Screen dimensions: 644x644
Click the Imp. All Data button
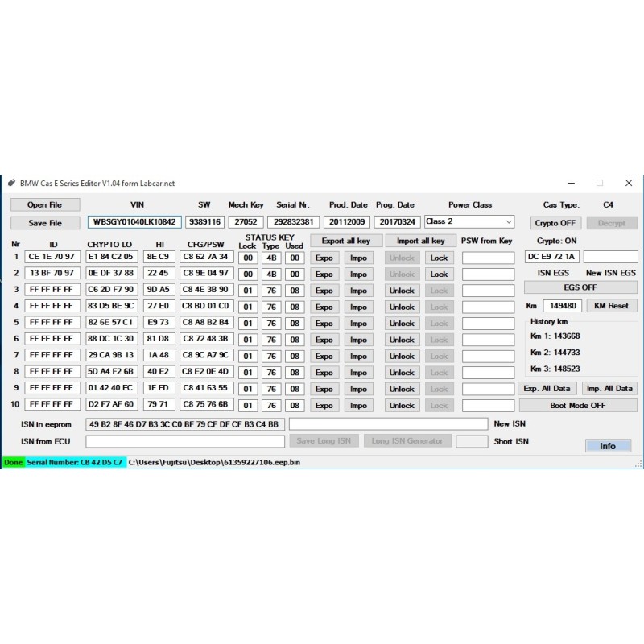tap(609, 389)
